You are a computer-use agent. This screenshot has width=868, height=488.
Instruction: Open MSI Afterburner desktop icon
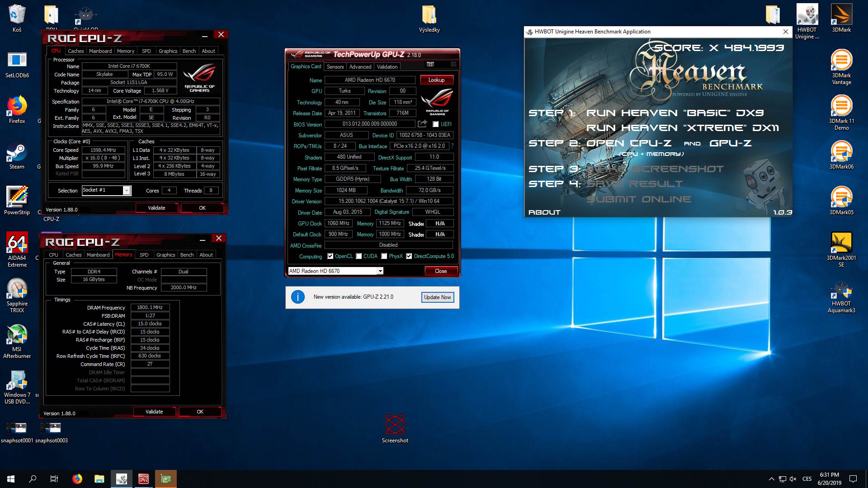pyautogui.click(x=17, y=341)
